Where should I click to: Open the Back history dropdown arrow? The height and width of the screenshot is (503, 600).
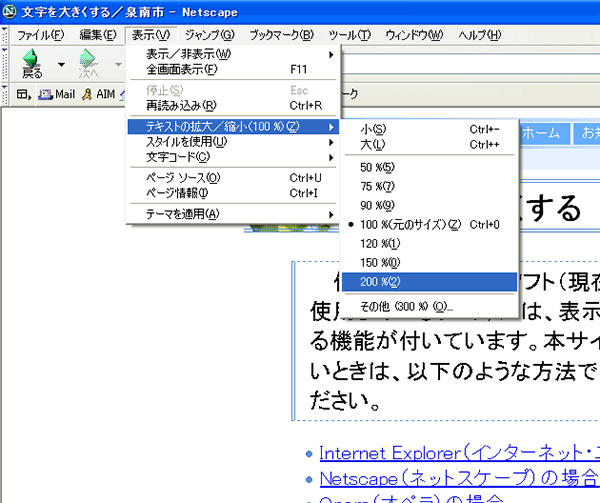coord(61,65)
